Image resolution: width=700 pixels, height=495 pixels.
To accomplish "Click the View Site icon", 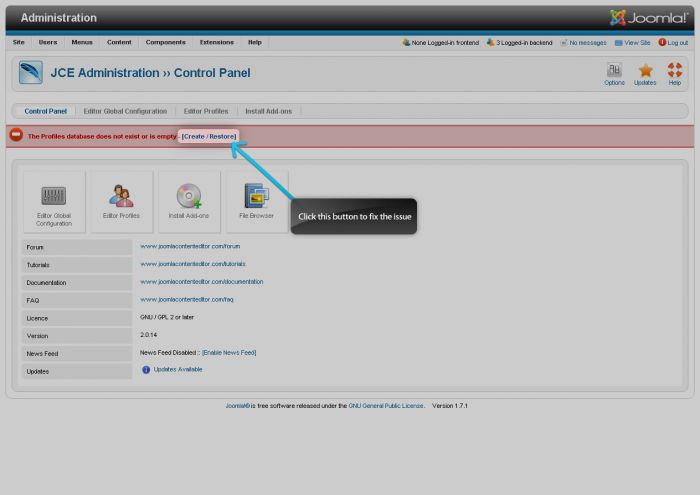I will point(618,43).
